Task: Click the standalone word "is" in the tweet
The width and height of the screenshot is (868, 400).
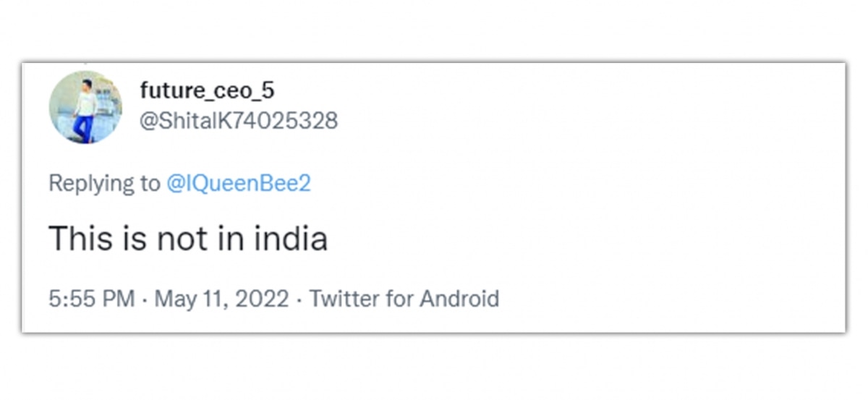Action: [x=132, y=239]
